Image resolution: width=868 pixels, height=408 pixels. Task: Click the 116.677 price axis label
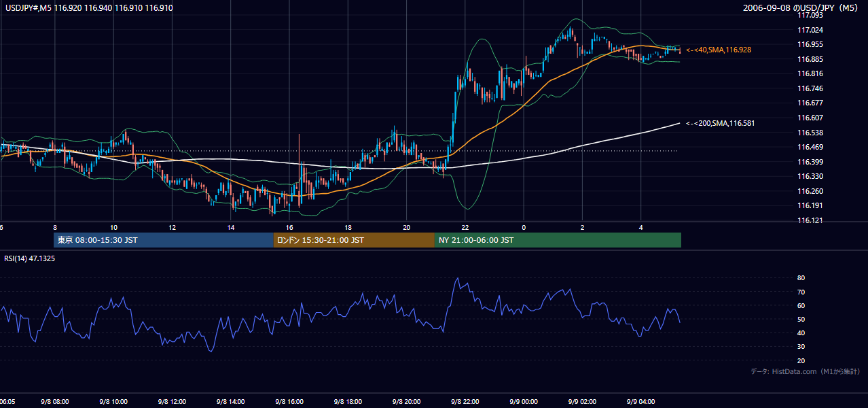click(x=811, y=103)
